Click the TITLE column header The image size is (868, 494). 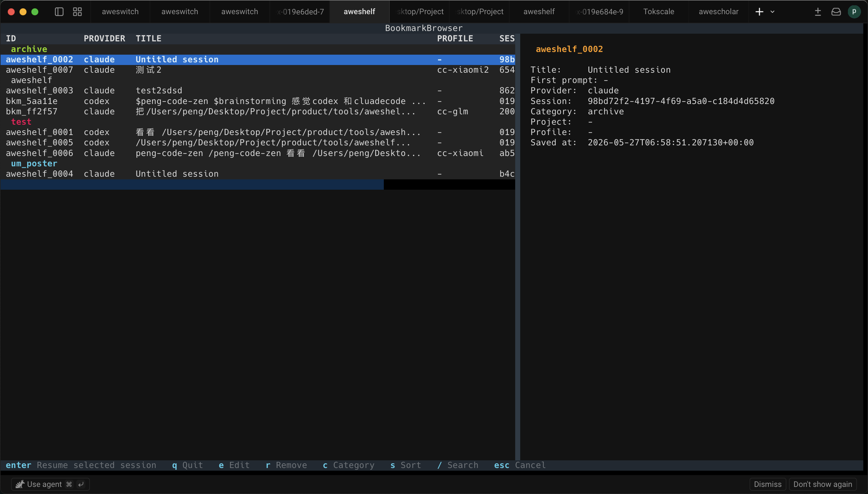click(x=149, y=39)
